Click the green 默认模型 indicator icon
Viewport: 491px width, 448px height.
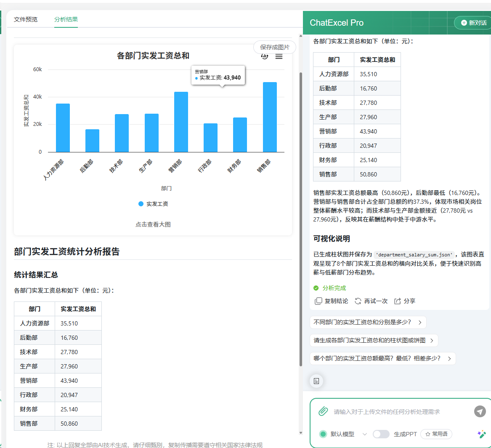(x=323, y=434)
